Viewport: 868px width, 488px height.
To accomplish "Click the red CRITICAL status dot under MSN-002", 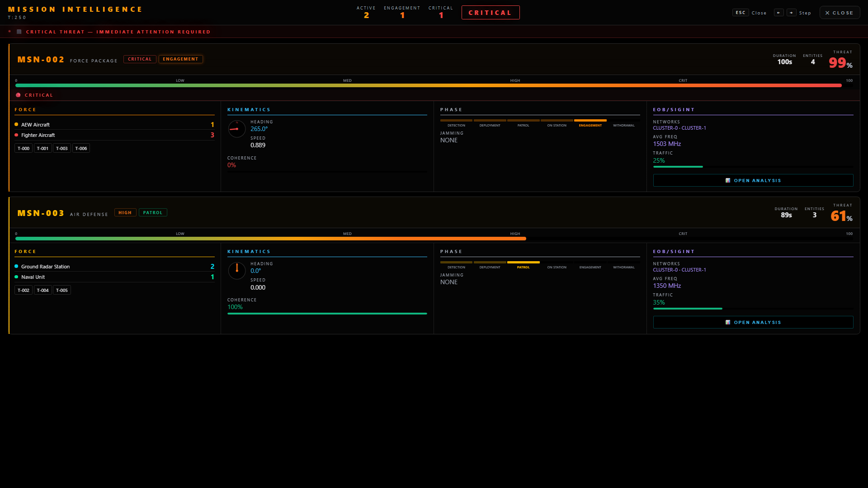I will pos(18,95).
